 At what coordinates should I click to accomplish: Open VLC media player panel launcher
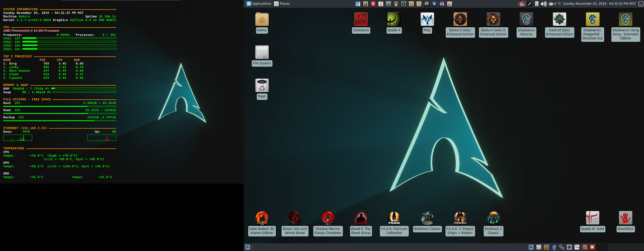(396, 4)
